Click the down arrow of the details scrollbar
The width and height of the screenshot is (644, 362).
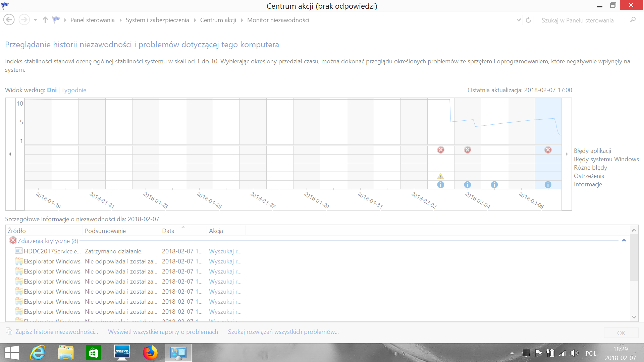point(634,317)
